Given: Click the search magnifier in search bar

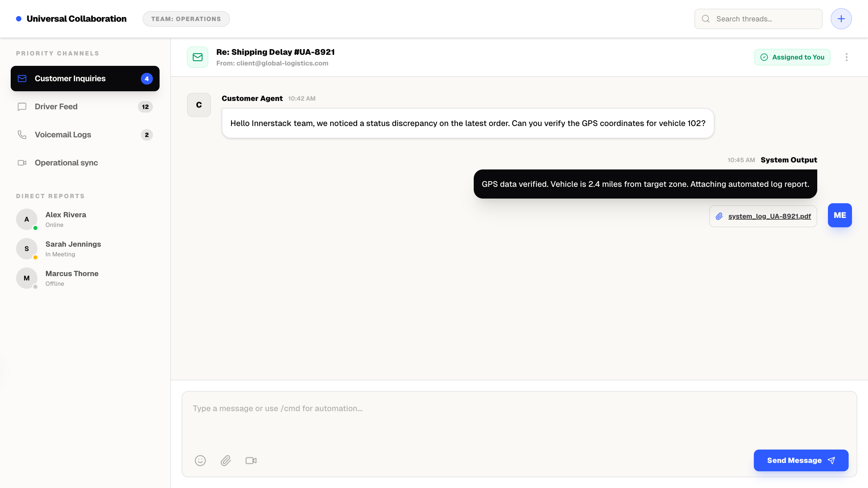Looking at the screenshot, I should pos(706,18).
